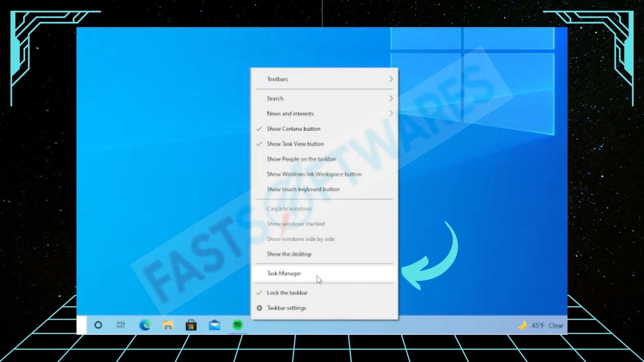Open File Explorer folder icon
Screen dimensions: 644x362
168,325
